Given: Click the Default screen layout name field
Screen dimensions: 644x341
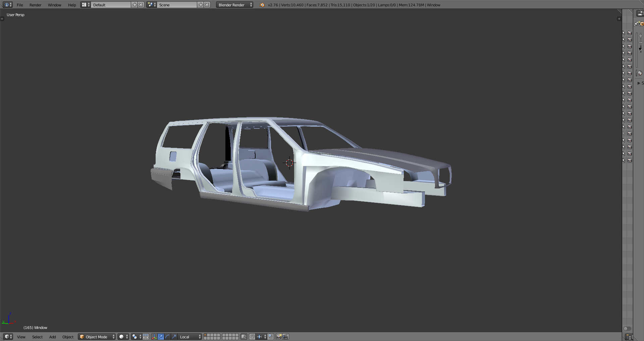Looking at the screenshot, I should (x=111, y=5).
